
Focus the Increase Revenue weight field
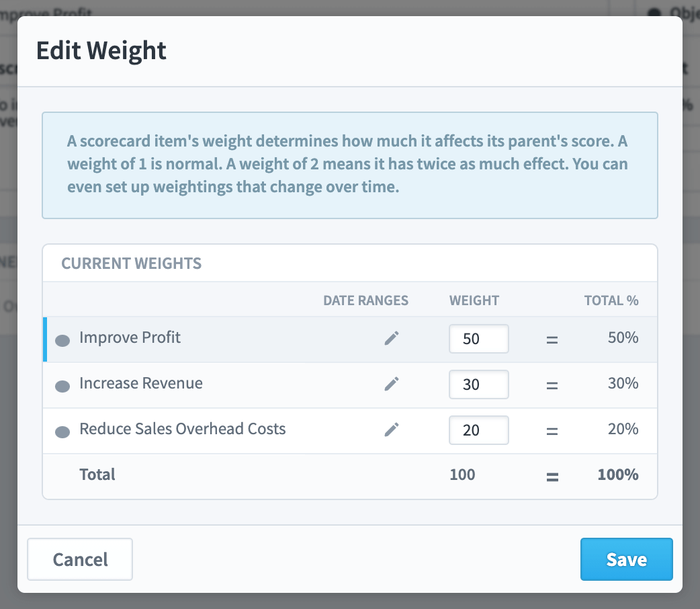pos(478,384)
